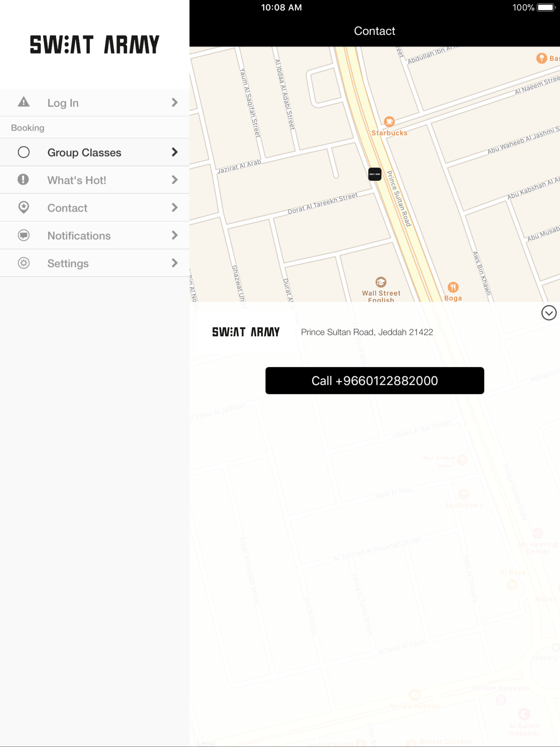Click the Group Classes circle icon
The width and height of the screenshot is (560, 747).
pyautogui.click(x=24, y=152)
